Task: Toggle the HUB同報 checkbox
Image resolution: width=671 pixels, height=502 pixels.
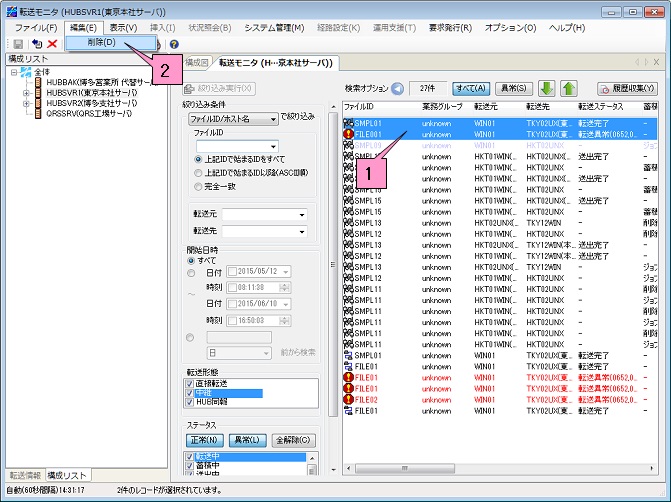Action: (190, 402)
